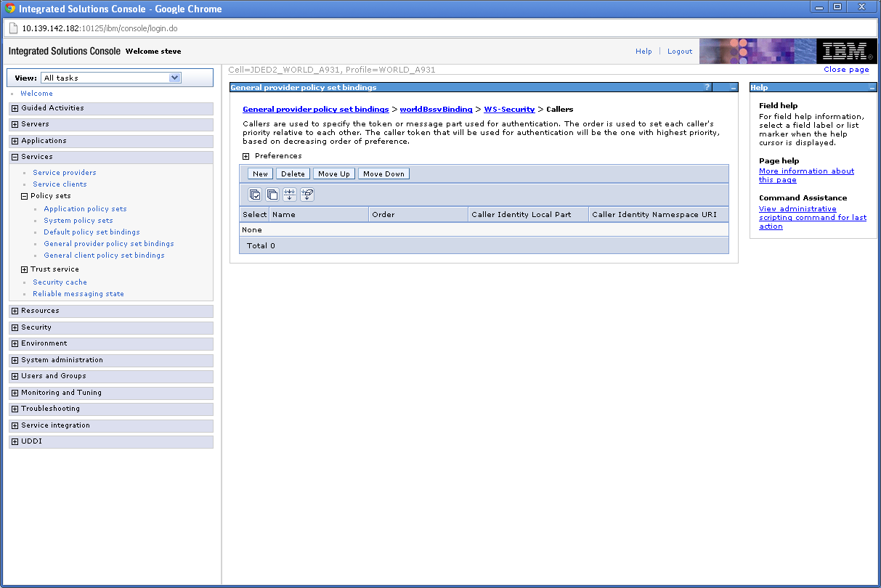Expand the Preferences section
881x588 pixels.
click(246, 156)
